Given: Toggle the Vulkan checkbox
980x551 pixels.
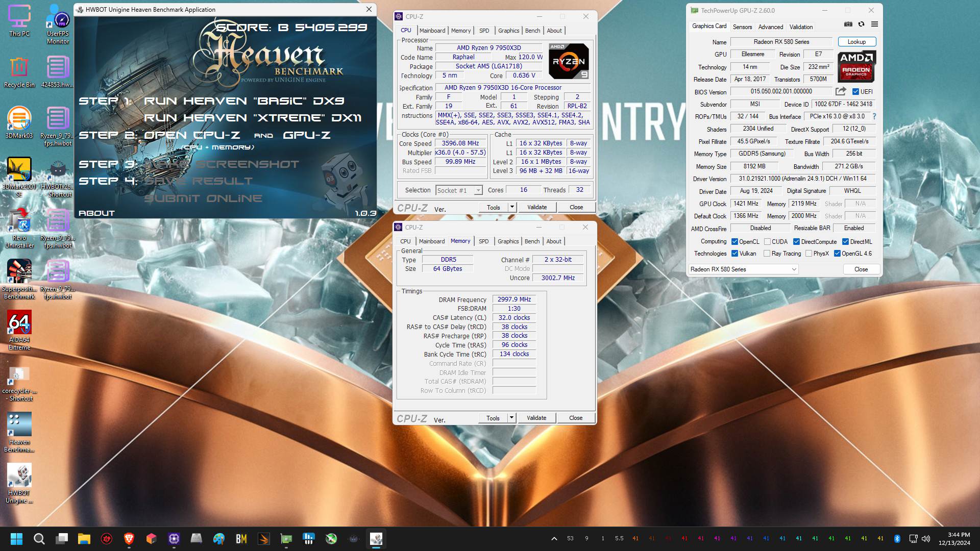Looking at the screenshot, I should tap(734, 254).
